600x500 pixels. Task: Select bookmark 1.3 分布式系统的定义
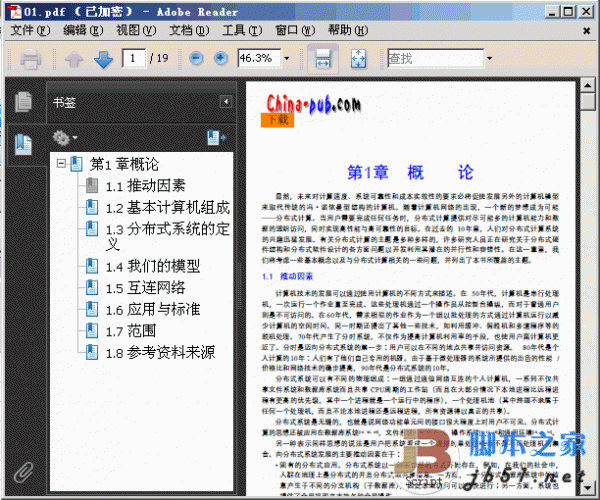[168, 236]
